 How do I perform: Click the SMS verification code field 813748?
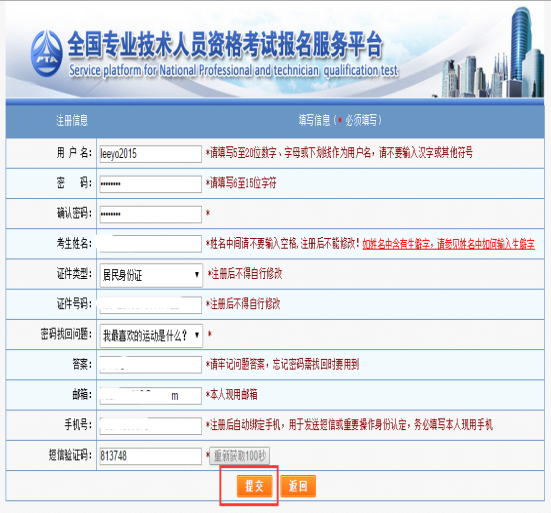click(150, 456)
